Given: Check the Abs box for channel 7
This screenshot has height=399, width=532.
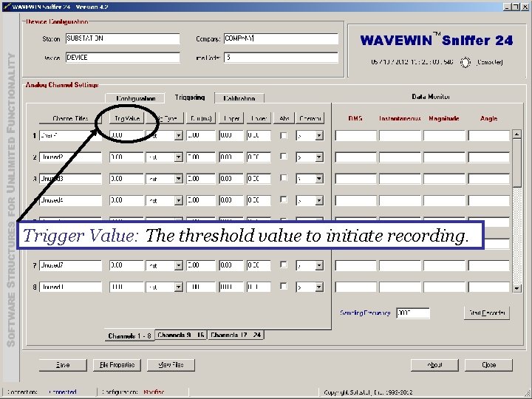Looking at the screenshot, I should tap(283, 265).
